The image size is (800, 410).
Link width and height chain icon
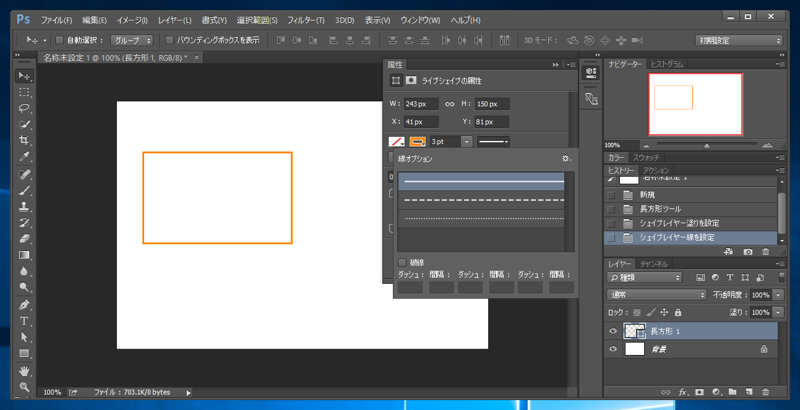pyautogui.click(x=449, y=104)
